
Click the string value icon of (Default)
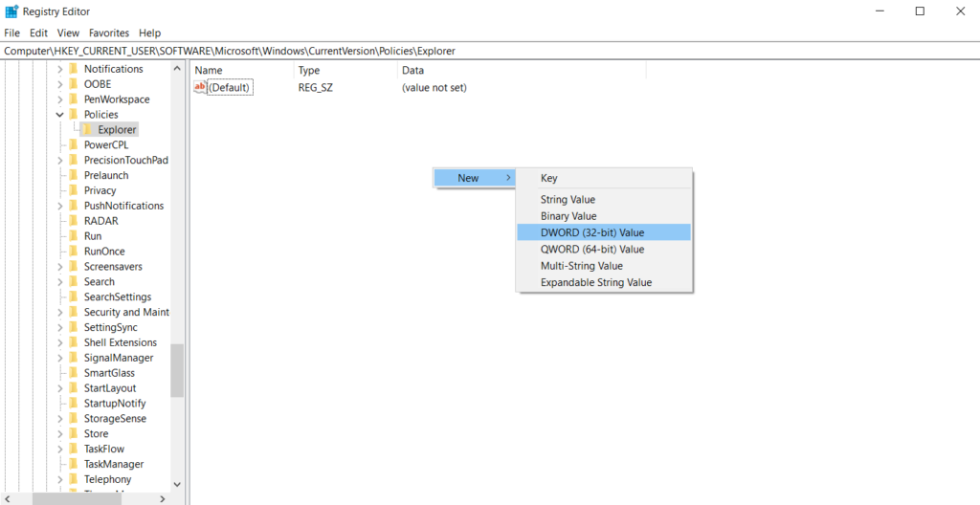point(200,87)
